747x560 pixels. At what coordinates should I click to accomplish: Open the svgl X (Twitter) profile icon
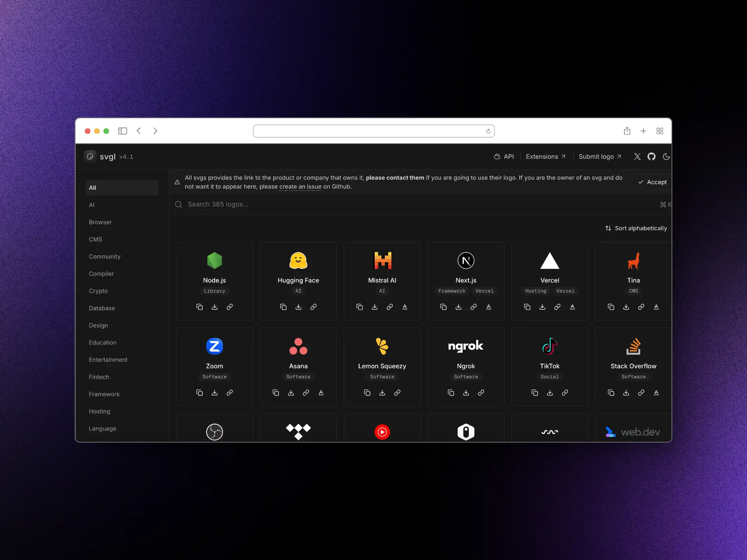pos(637,156)
